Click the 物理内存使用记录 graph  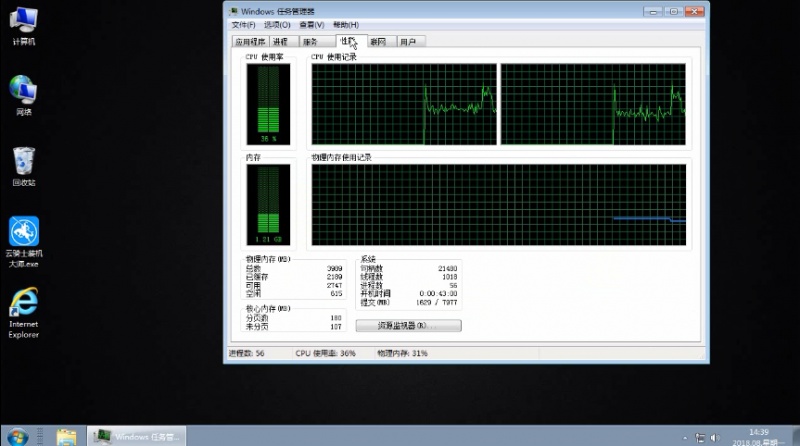click(498, 205)
